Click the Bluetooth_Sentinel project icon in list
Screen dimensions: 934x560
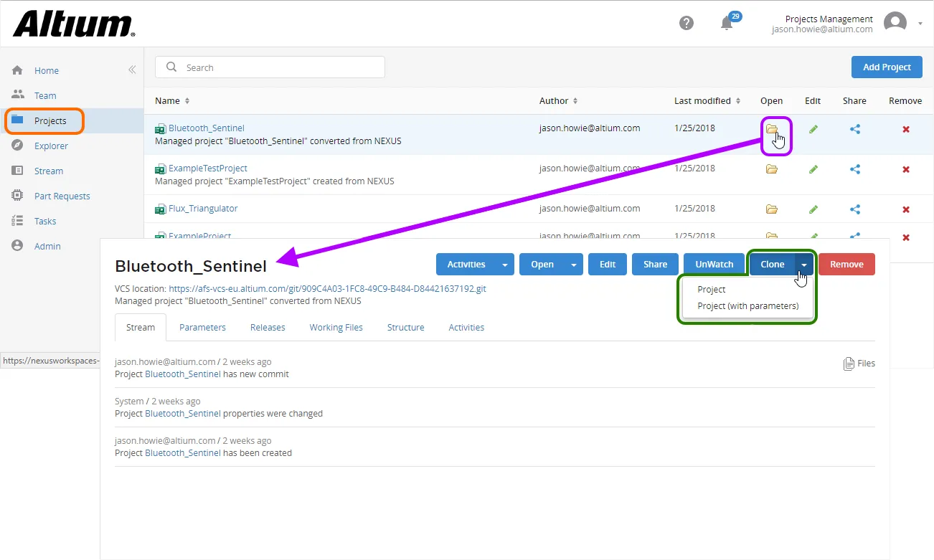point(161,129)
